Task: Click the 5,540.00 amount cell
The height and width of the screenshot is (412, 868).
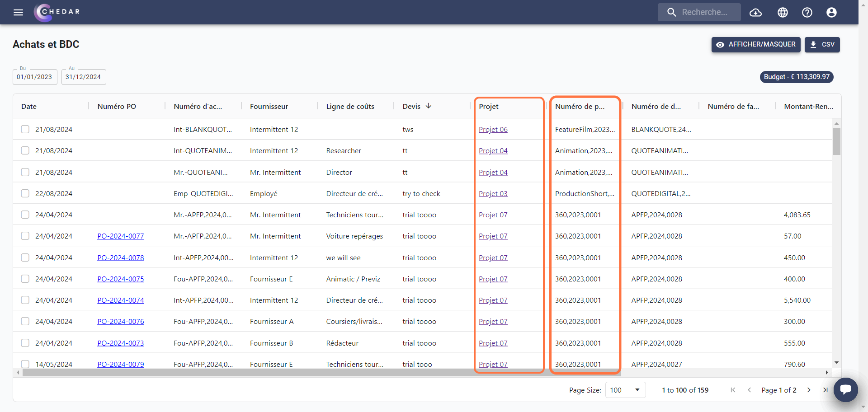Action: (797, 300)
